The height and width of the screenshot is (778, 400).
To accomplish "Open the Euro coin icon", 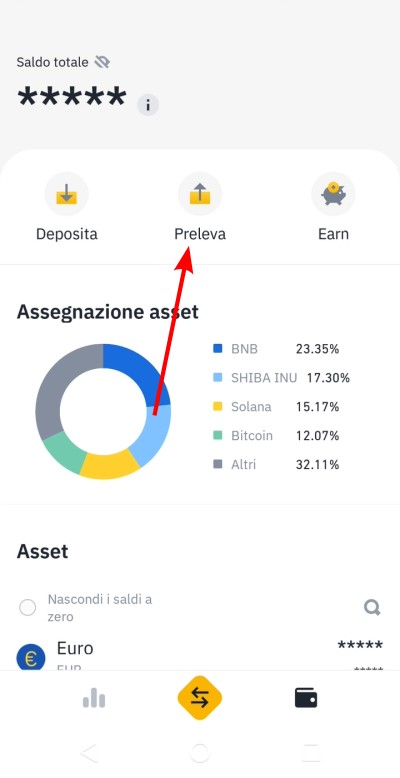I will pos(31,658).
